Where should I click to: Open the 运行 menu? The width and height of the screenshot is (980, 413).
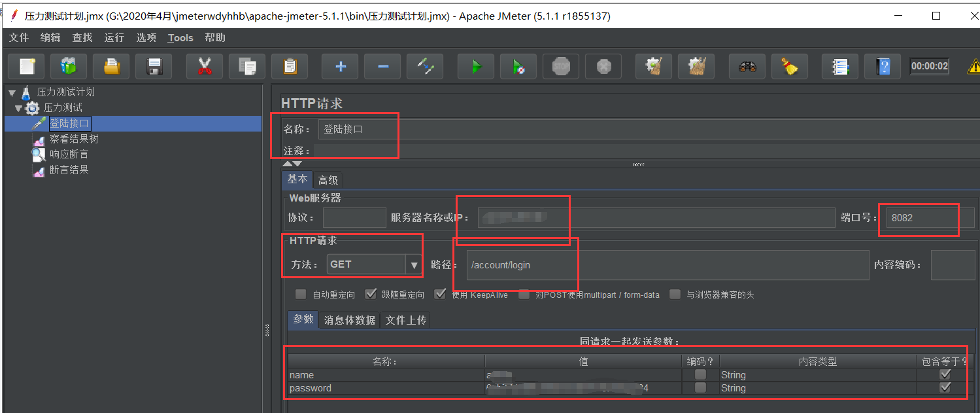[x=114, y=38]
